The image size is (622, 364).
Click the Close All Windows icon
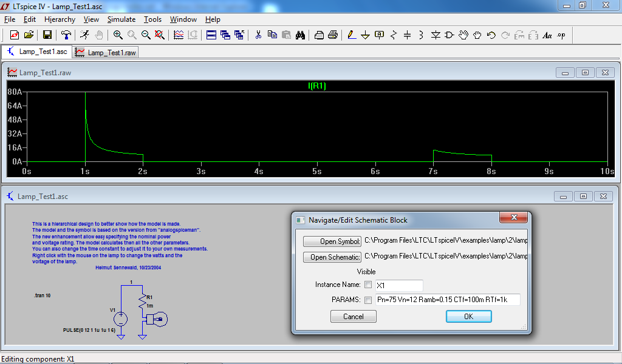pyautogui.click(x=239, y=35)
